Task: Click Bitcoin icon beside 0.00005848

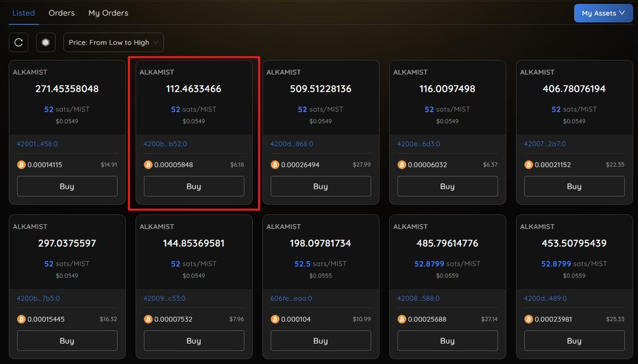Action: pos(148,165)
